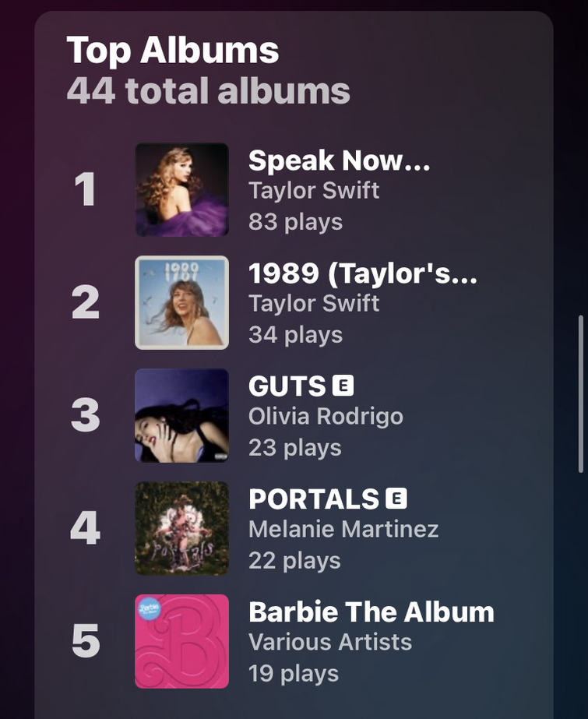Viewport: 588px width, 719px height.
Task: Click Various Artists under Barbie The Album
Action: pos(330,642)
